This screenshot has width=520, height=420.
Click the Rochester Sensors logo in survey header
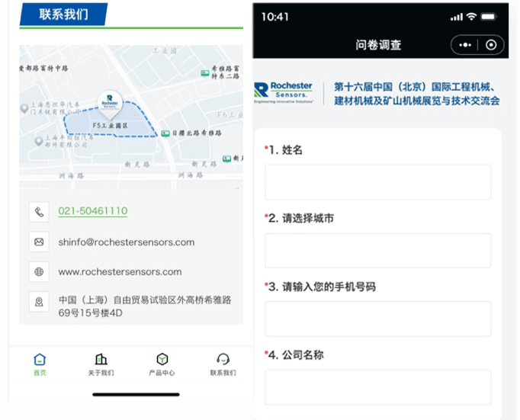(284, 92)
